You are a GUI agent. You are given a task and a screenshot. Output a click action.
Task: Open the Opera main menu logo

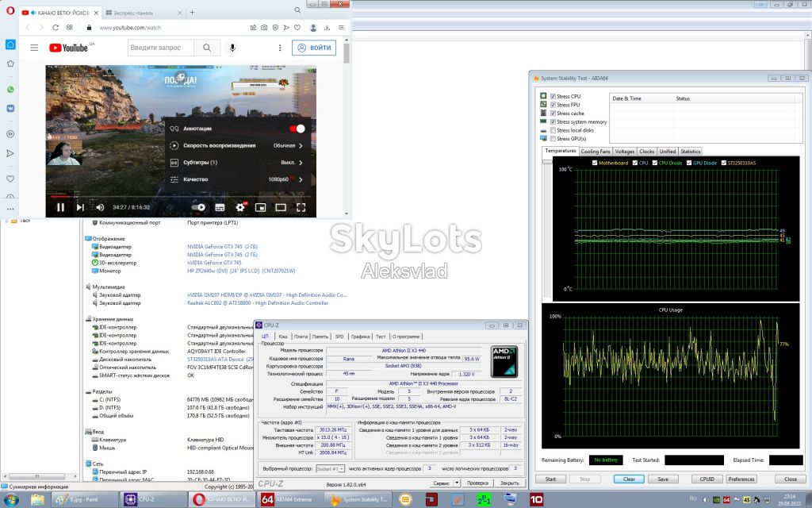click(10, 10)
